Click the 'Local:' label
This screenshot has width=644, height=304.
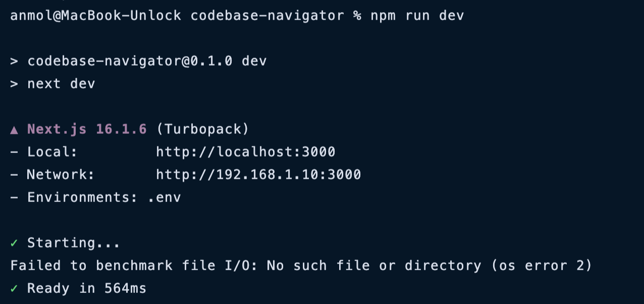pyautogui.click(x=52, y=152)
